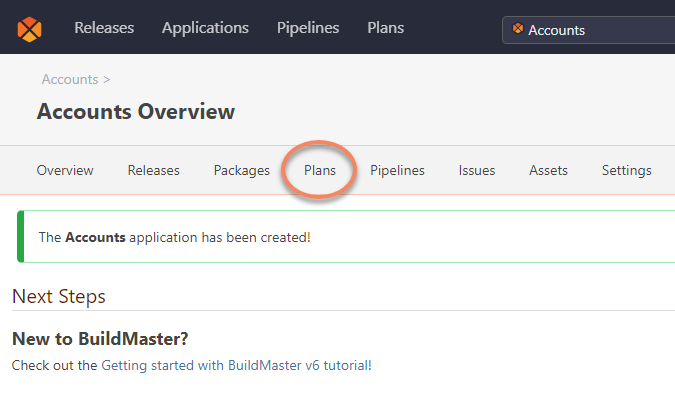Open Applications in the top navigation bar
The height and width of the screenshot is (408, 675).
coord(205,28)
